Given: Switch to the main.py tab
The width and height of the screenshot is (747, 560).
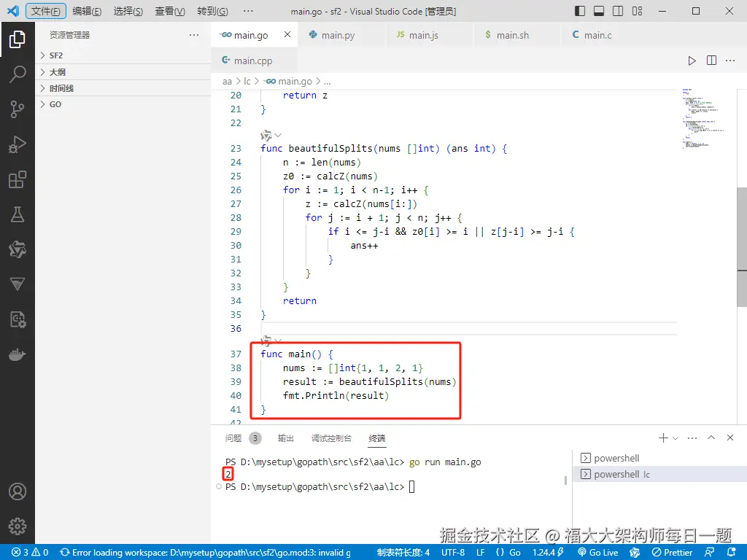Looking at the screenshot, I should point(341,35).
